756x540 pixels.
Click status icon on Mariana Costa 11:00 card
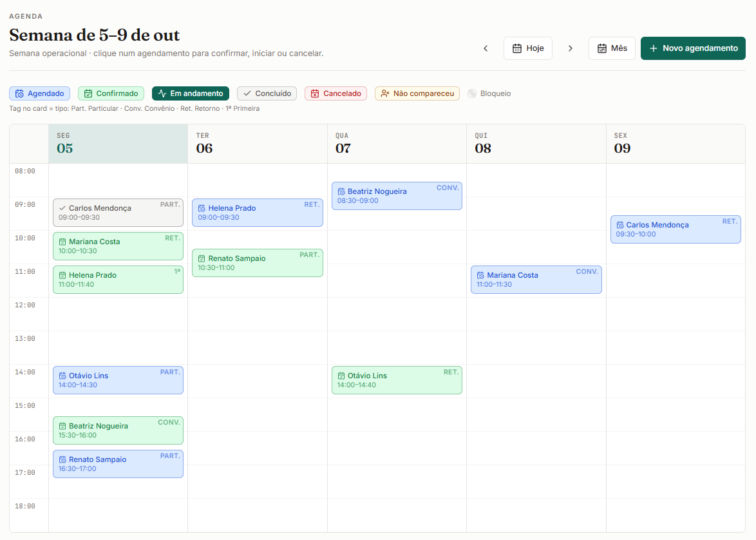click(x=480, y=276)
